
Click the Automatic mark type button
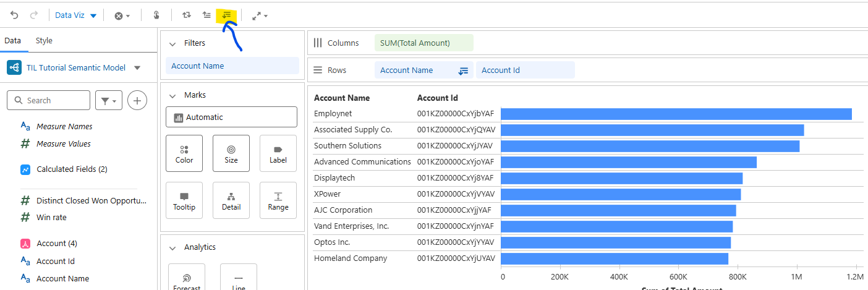tap(231, 117)
